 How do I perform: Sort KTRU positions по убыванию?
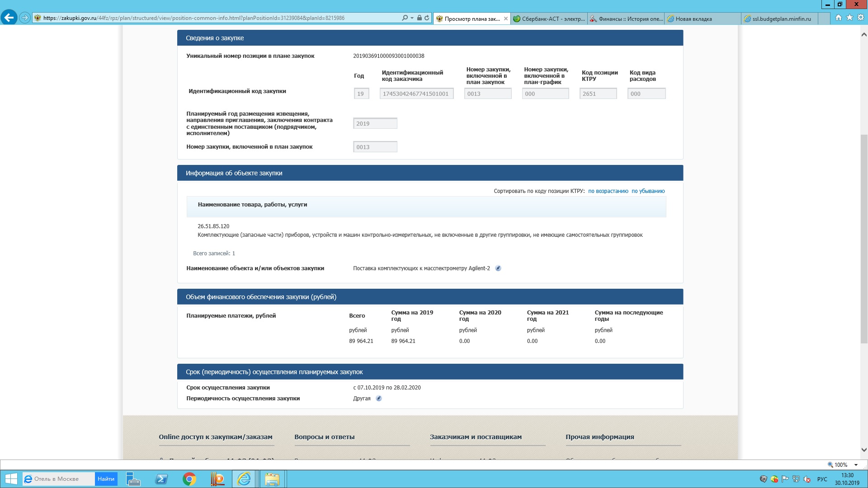click(x=648, y=191)
